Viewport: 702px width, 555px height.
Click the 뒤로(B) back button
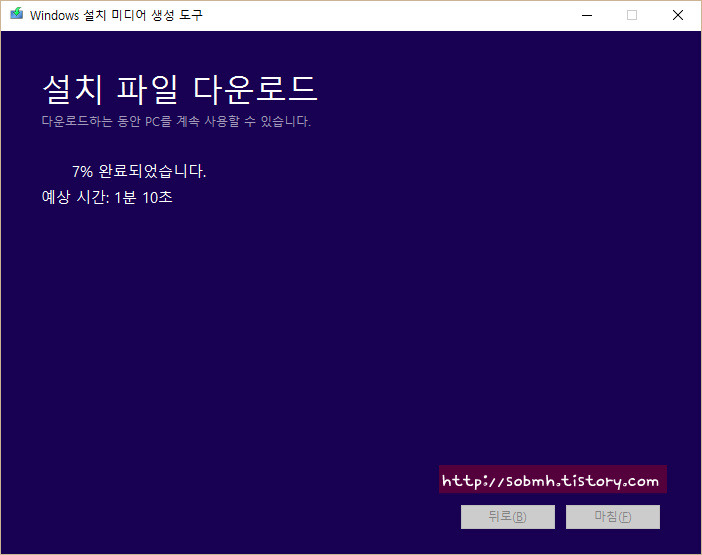(x=508, y=517)
